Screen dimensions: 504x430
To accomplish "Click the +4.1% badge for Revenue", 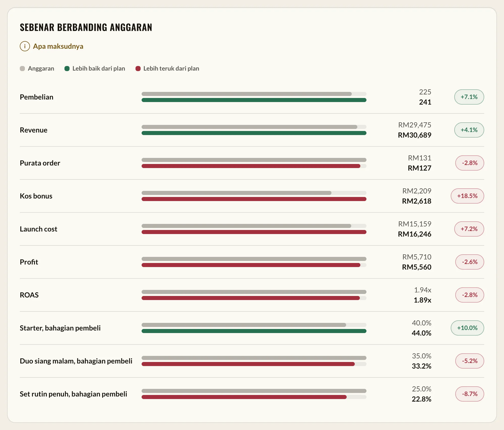I will click(x=469, y=130).
